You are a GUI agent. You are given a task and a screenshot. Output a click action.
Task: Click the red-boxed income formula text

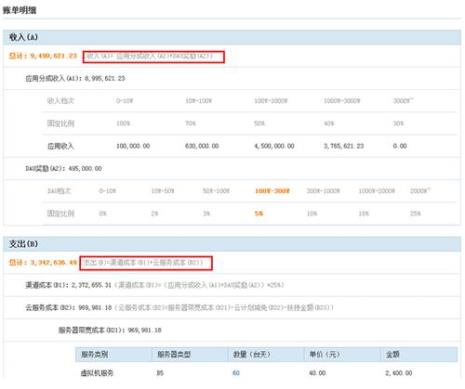154,57
